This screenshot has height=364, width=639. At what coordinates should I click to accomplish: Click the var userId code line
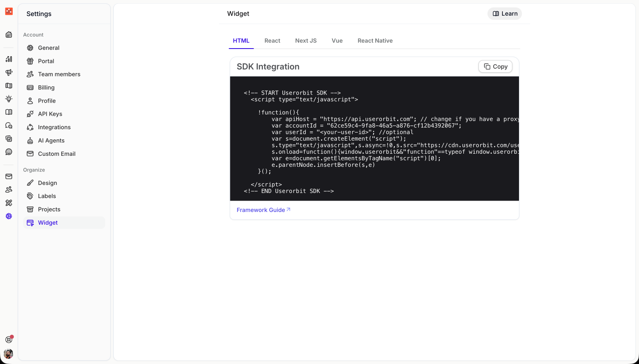[342, 132]
